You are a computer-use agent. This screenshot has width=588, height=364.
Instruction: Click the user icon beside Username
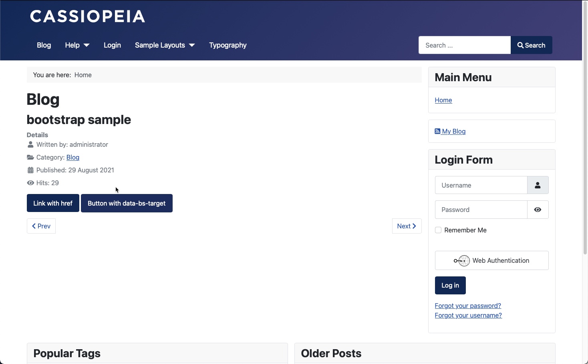click(538, 185)
